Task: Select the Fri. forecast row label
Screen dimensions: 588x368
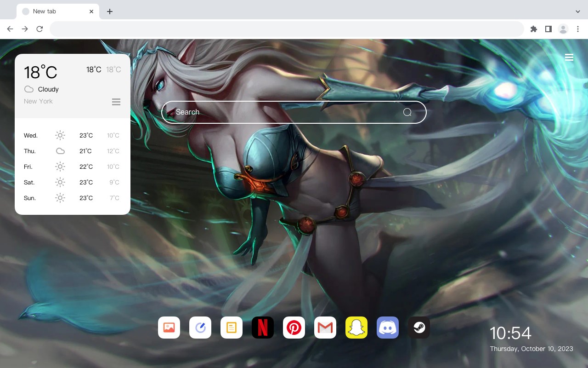Action: tap(28, 167)
